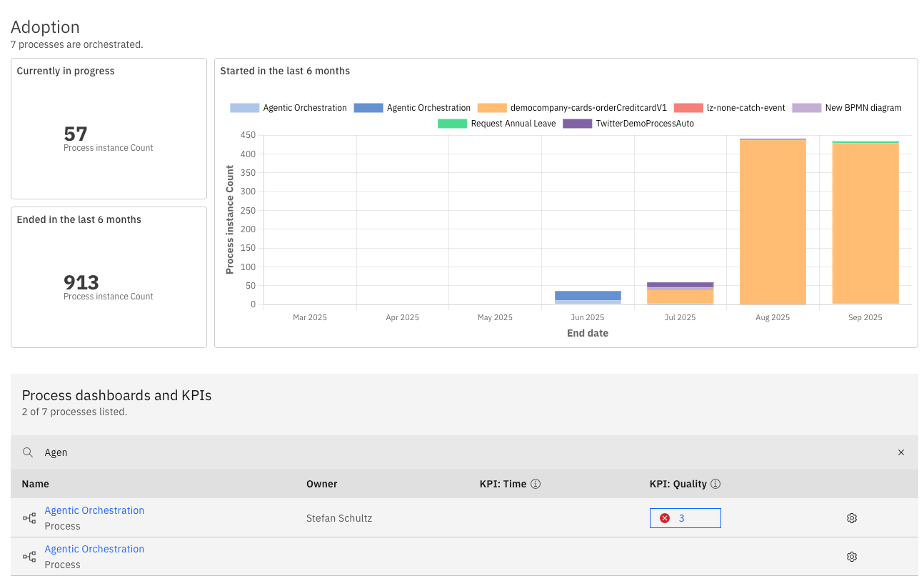Viewport: 924px width, 581px height.
Task: Open Agentic Orchestration process owned by Stefan Schultz
Action: (94, 510)
